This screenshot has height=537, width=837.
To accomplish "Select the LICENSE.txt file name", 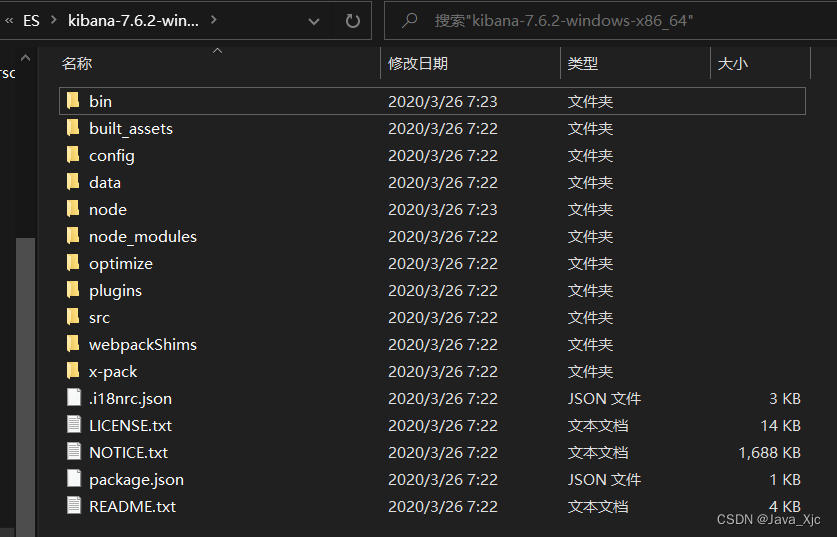I will [130, 425].
